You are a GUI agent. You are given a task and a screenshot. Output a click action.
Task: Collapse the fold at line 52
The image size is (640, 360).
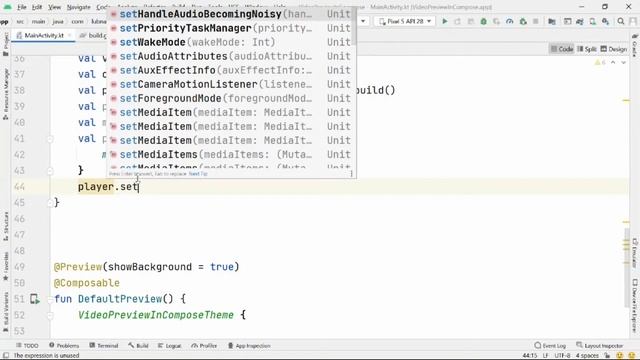pos(50,315)
